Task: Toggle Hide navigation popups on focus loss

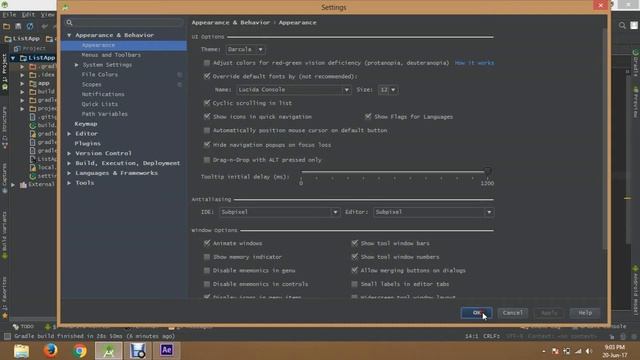Action: click(x=207, y=145)
